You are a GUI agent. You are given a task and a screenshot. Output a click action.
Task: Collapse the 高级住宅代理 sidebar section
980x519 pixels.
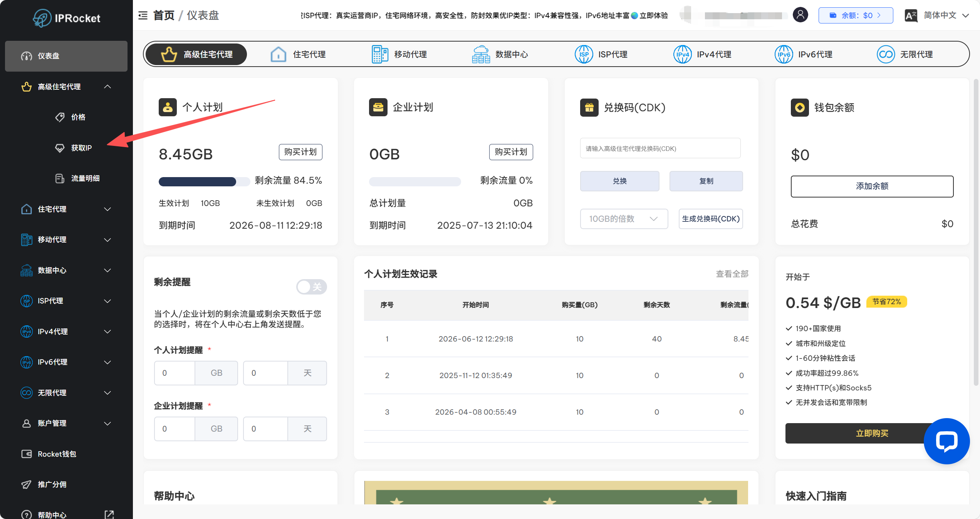107,87
